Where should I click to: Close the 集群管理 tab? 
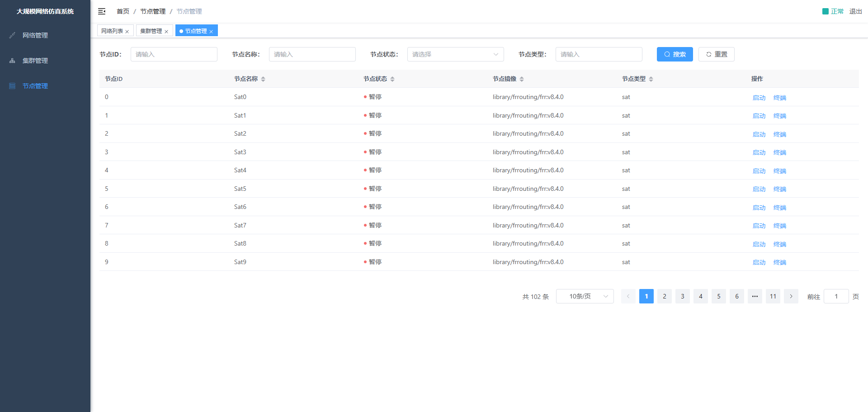[166, 32]
